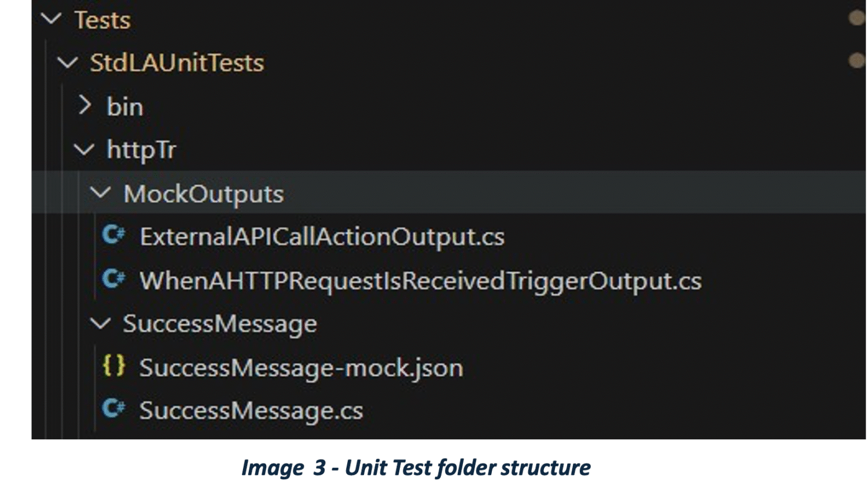Viewport: 868px width, 503px height.
Task: Open the SuccessMessage.cs file
Action: pos(251,410)
